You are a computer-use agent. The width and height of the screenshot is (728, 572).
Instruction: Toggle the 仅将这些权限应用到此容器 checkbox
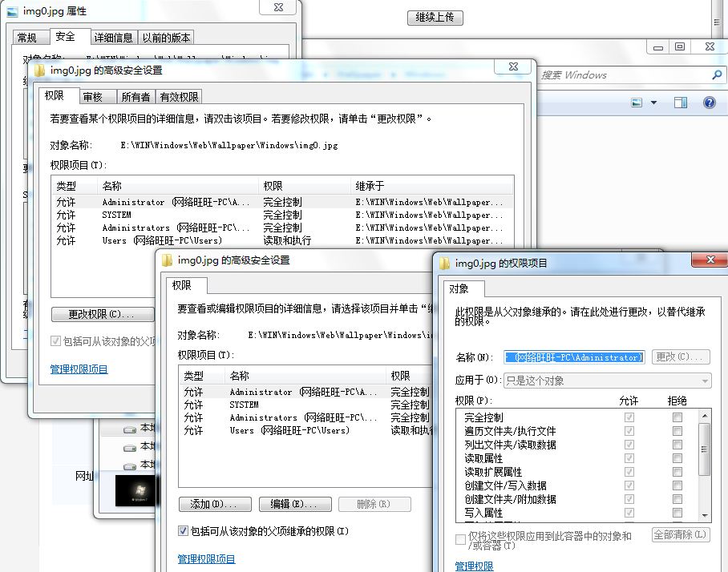coord(460,539)
